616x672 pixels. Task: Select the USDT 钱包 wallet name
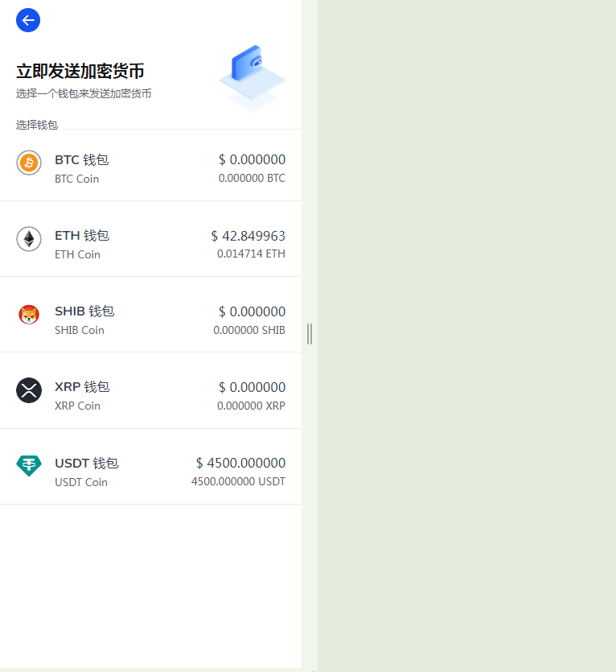click(x=87, y=464)
